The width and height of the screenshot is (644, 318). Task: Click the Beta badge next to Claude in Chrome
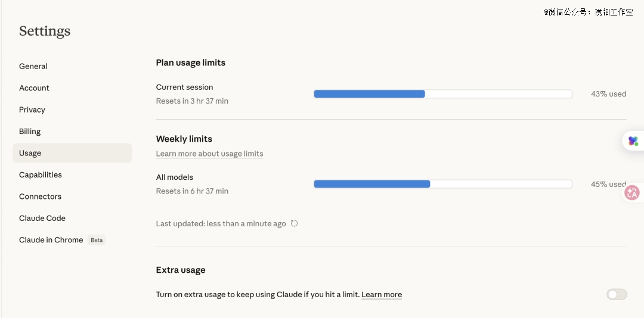pos(97,241)
